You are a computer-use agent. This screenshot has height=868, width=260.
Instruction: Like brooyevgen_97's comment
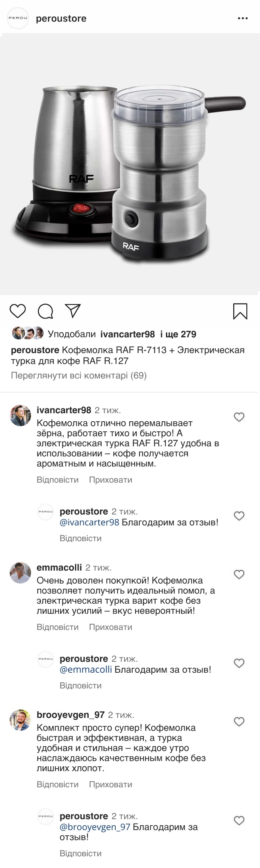click(x=239, y=722)
